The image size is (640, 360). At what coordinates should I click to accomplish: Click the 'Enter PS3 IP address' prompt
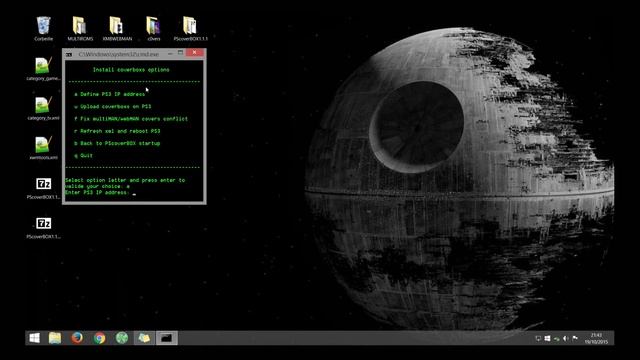point(97,192)
